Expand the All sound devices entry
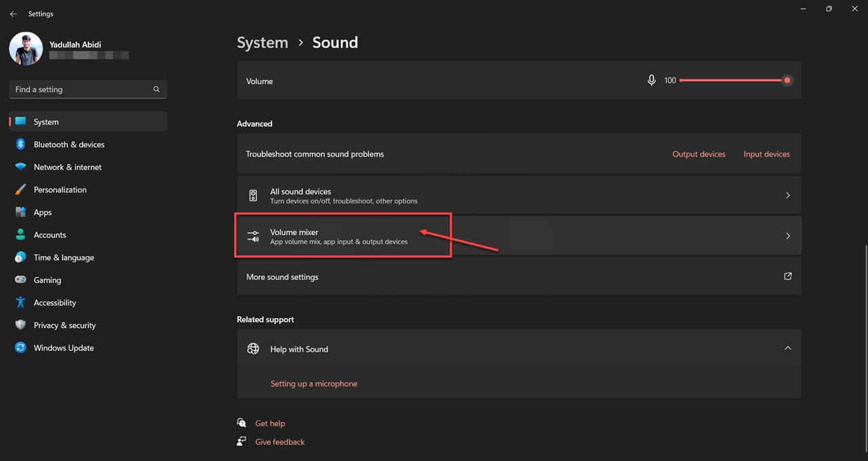 point(787,195)
